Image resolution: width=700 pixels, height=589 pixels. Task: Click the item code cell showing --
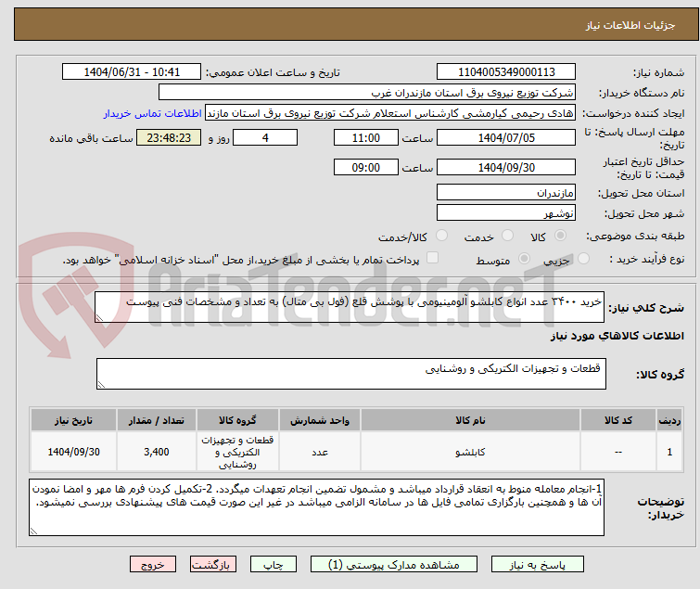(618, 452)
